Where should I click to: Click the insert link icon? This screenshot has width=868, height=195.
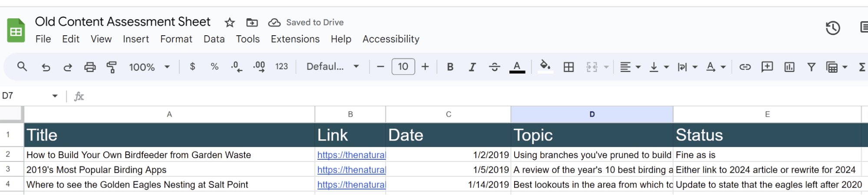click(745, 67)
